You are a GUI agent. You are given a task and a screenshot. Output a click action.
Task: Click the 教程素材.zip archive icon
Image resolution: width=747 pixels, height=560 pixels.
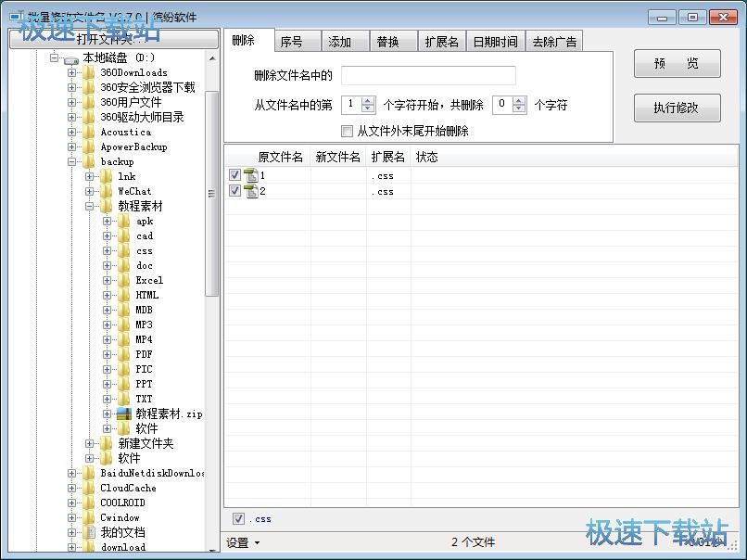(x=124, y=414)
